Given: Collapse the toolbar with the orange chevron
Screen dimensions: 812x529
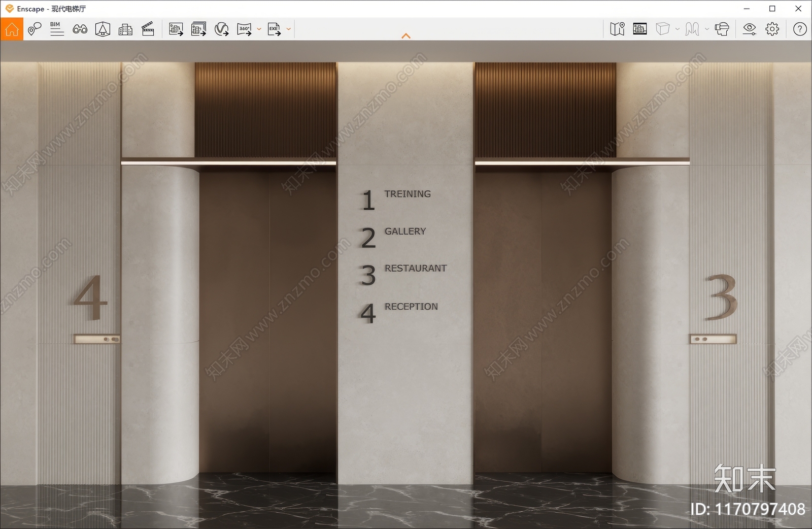Looking at the screenshot, I should [x=406, y=36].
